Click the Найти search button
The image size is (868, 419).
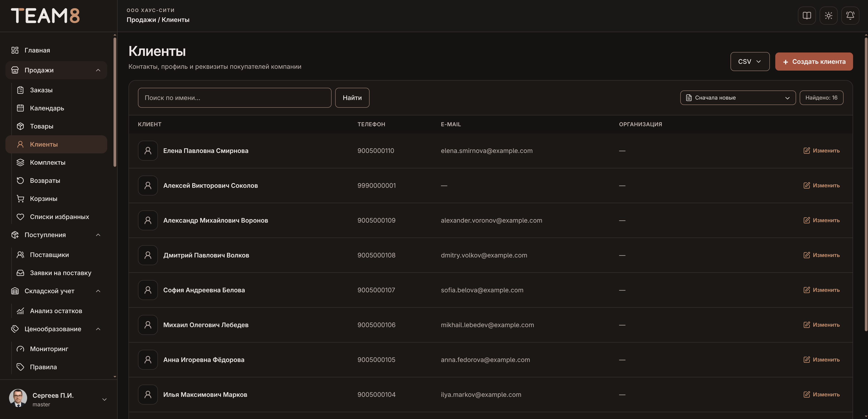[352, 98]
